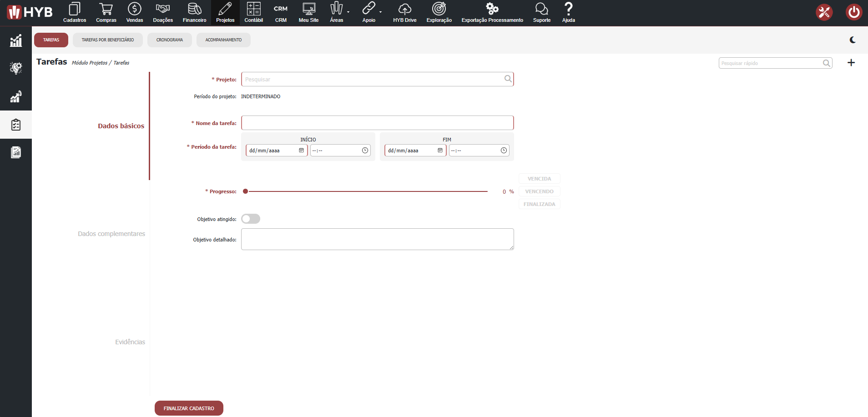Screen dimensions: 868x417
Task: Click the Finalizada status button
Action: (x=539, y=204)
